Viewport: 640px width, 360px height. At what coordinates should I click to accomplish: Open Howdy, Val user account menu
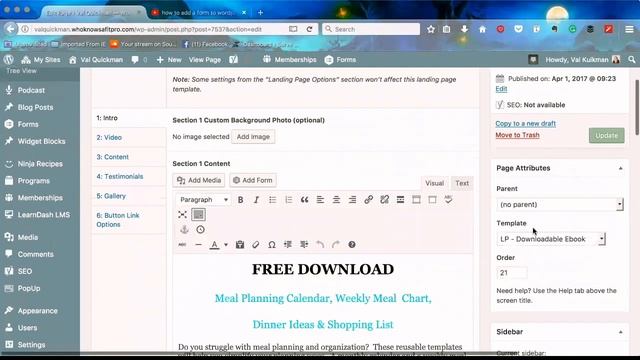(x=583, y=60)
